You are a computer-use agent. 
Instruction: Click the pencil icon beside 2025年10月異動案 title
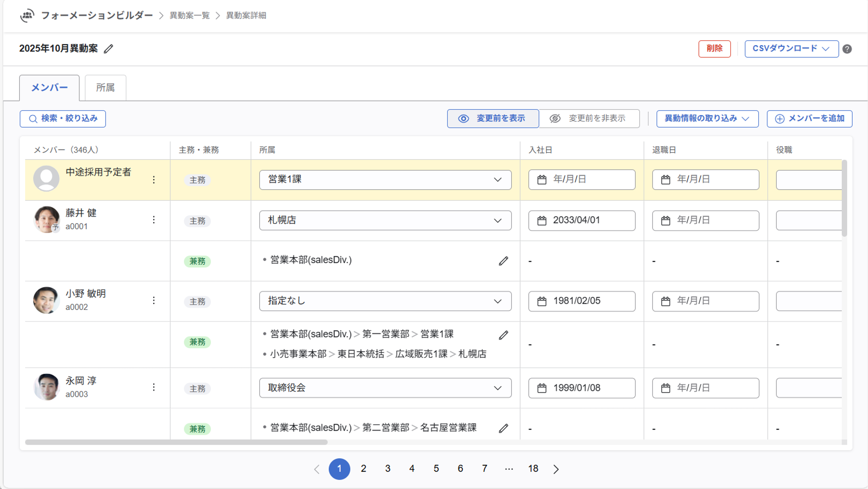point(108,49)
